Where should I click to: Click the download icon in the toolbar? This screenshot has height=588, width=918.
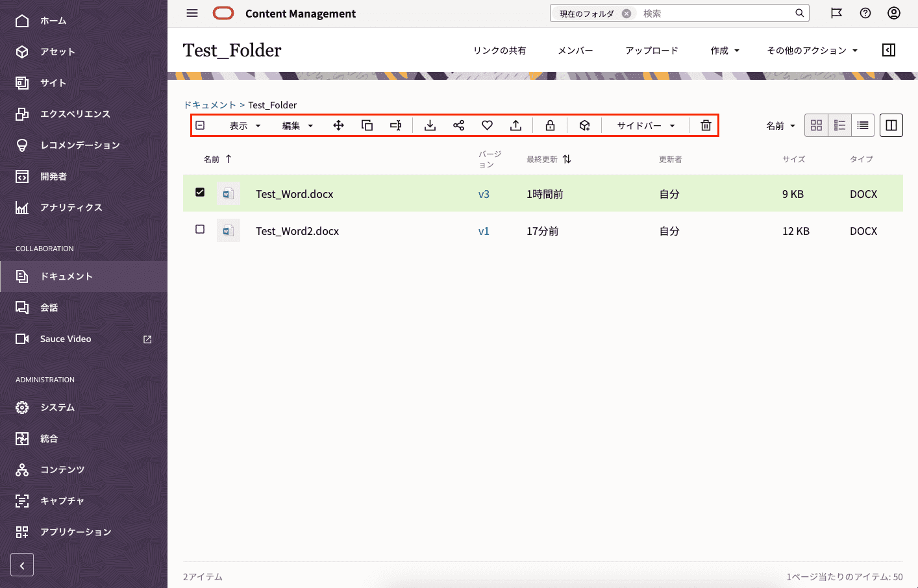tap(430, 125)
